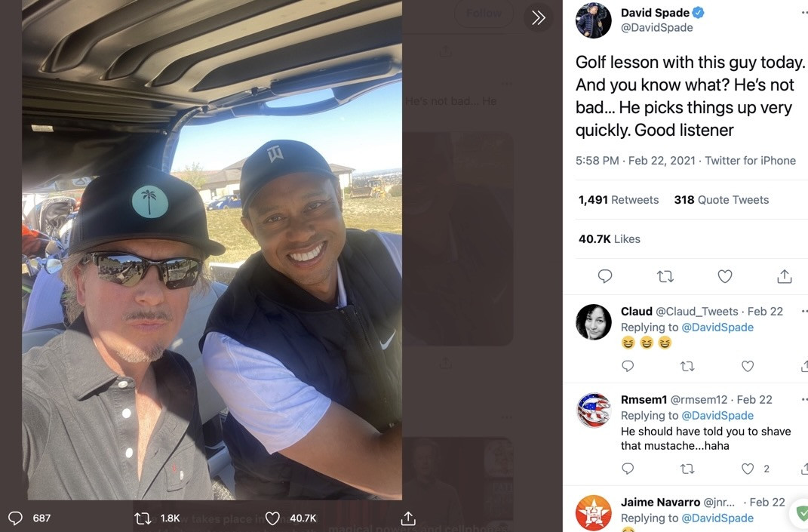Open more options on Claud's reply
Image resolution: width=808 pixels, height=532 pixels.
pos(803,311)
